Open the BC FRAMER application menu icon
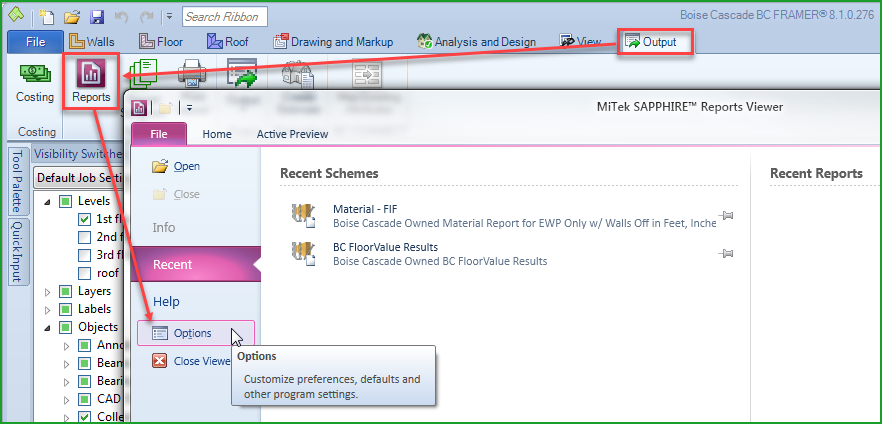The height and width of the screenshot is (424, 882). tap(17, 15)
